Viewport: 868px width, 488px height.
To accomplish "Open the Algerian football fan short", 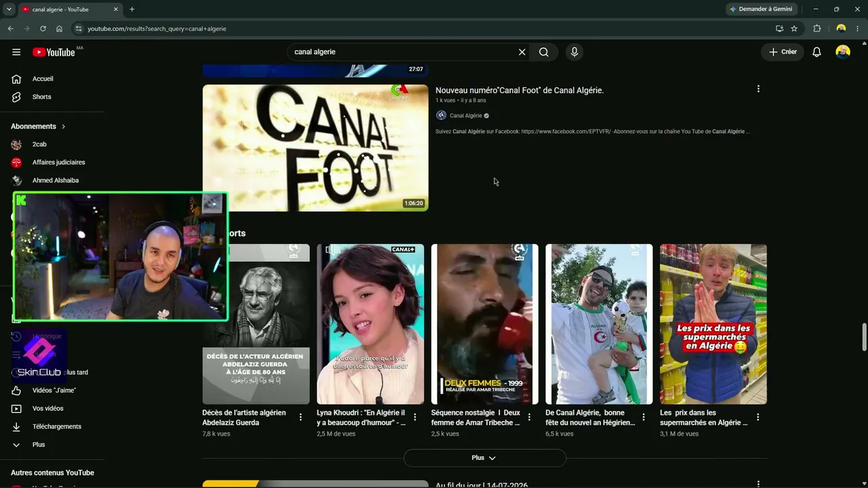I will coord(599,324).
